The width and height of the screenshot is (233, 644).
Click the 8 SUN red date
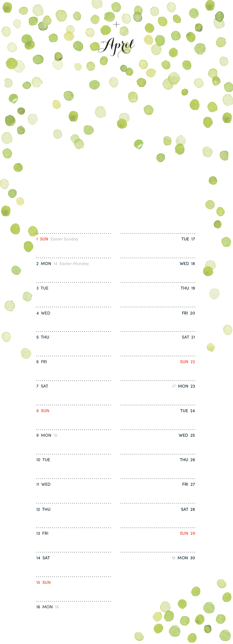[x=43, y=411]
